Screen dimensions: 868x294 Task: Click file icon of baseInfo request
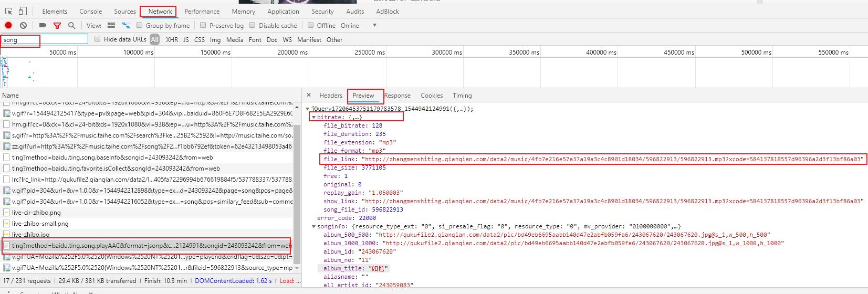7,157
